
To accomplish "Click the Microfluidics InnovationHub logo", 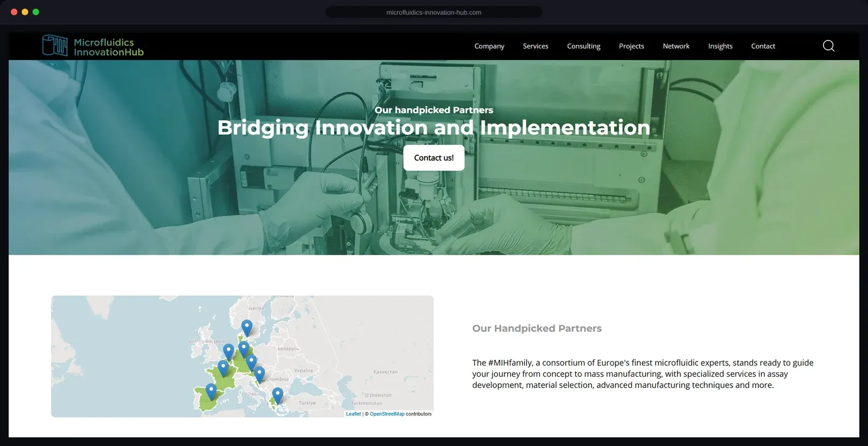I will click(x=93, y=47).
